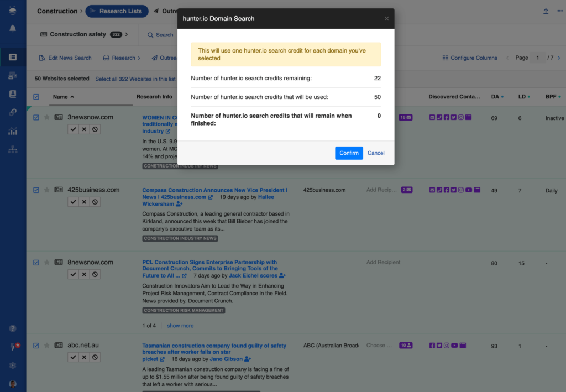This screenshot has width=566, height=392.
Task: Edit the page number field
Action: [x=537, y=58]
